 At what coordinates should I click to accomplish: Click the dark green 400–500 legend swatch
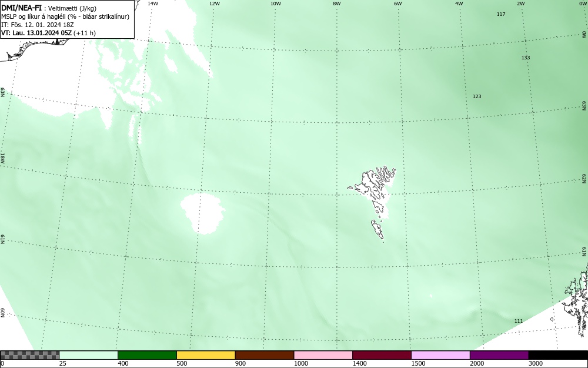[147, 355]
